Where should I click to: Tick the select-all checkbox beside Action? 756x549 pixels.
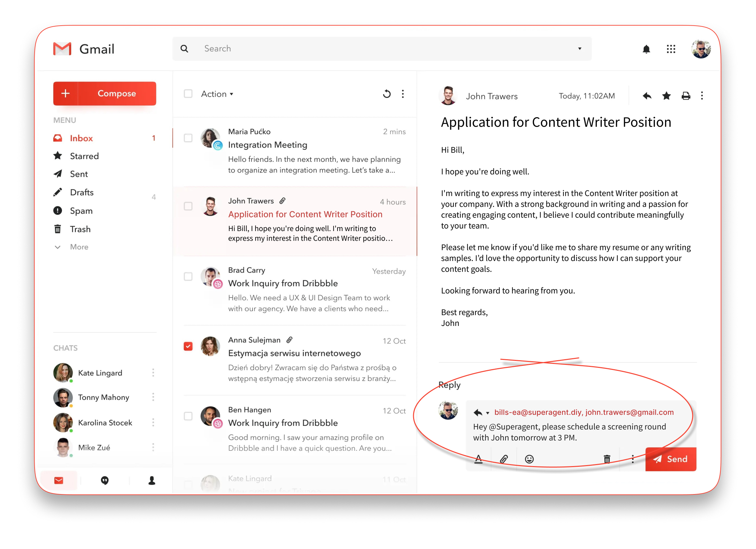[x=188, y=94]
